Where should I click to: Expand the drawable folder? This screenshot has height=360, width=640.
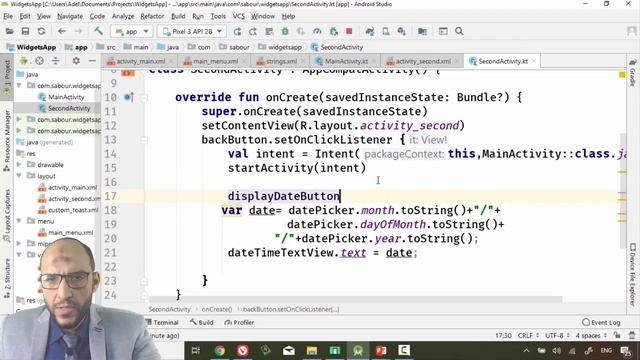click(19, 164)
